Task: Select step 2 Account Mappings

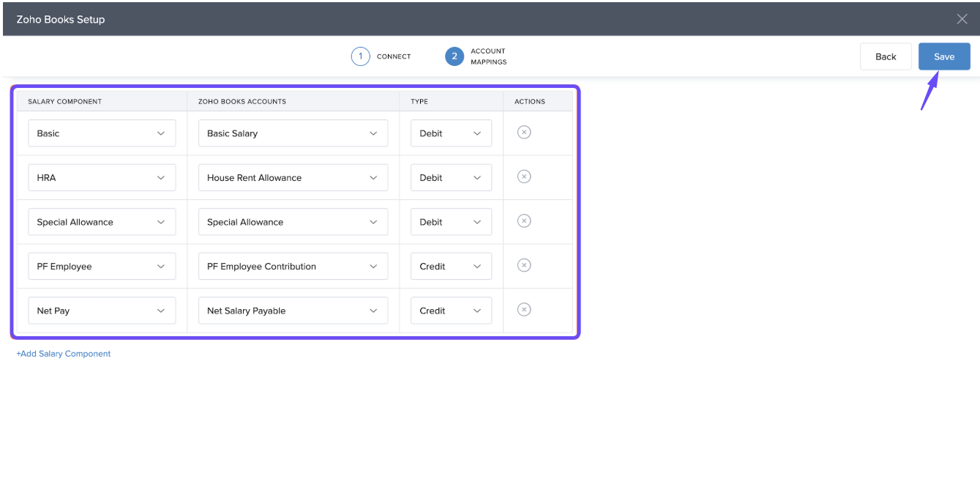Action: point(455,56)
